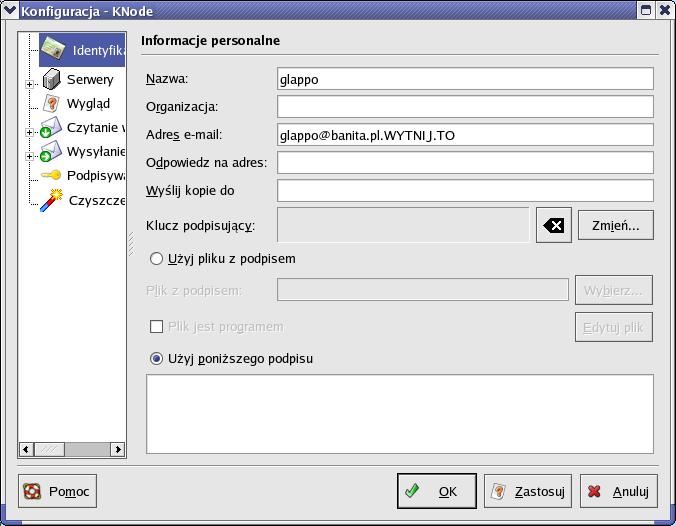Open the Wygląd appearance icon
Screen dimensions: 676x526
52,104
